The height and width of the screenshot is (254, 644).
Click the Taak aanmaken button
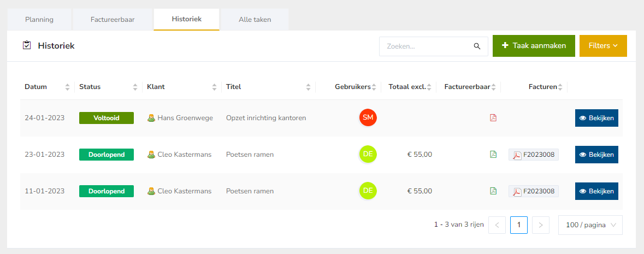click(x=534, y=46)
